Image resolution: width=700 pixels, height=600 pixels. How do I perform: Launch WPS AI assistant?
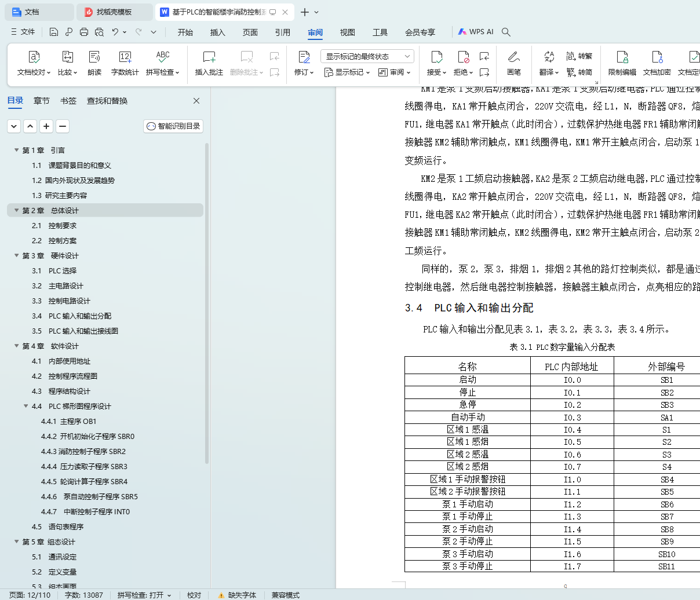(476, 32)
